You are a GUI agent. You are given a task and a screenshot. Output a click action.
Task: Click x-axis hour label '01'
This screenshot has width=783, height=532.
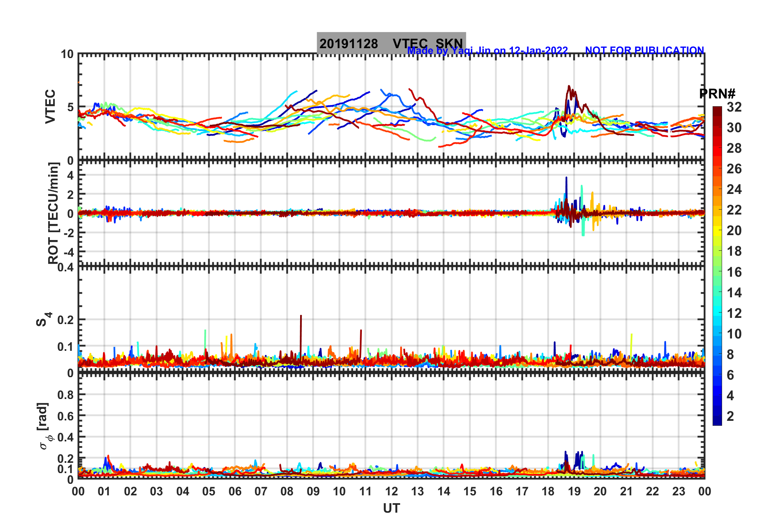[104, 492]
